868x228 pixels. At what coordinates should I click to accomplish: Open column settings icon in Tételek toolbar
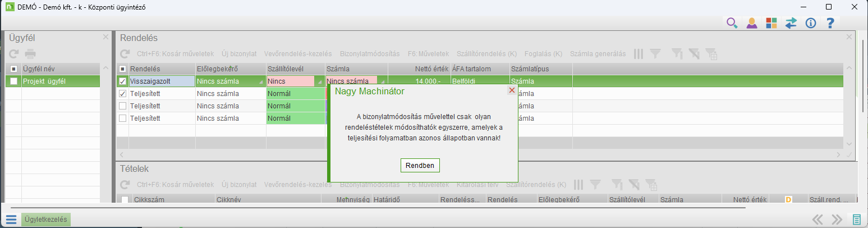click(x=578, y=184)
